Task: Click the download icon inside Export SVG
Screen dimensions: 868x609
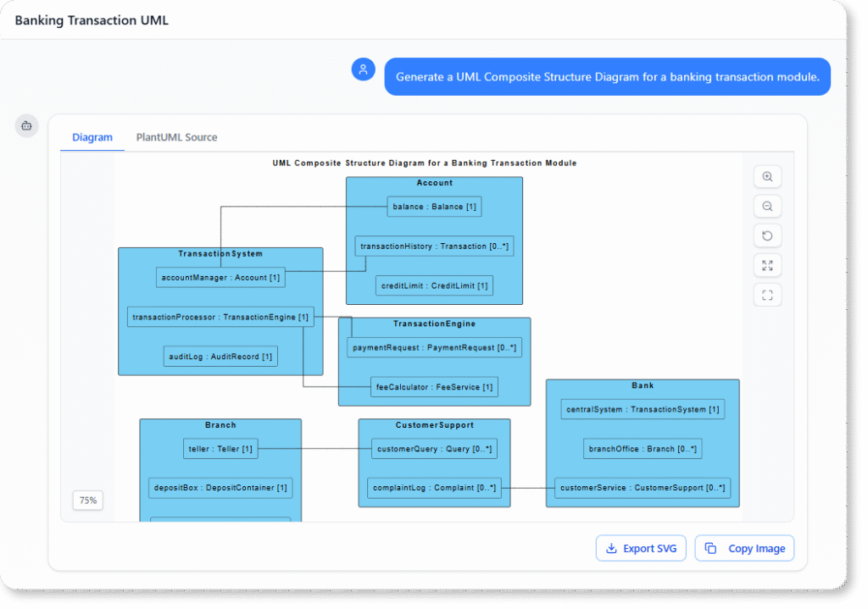Action: [610, 548]
